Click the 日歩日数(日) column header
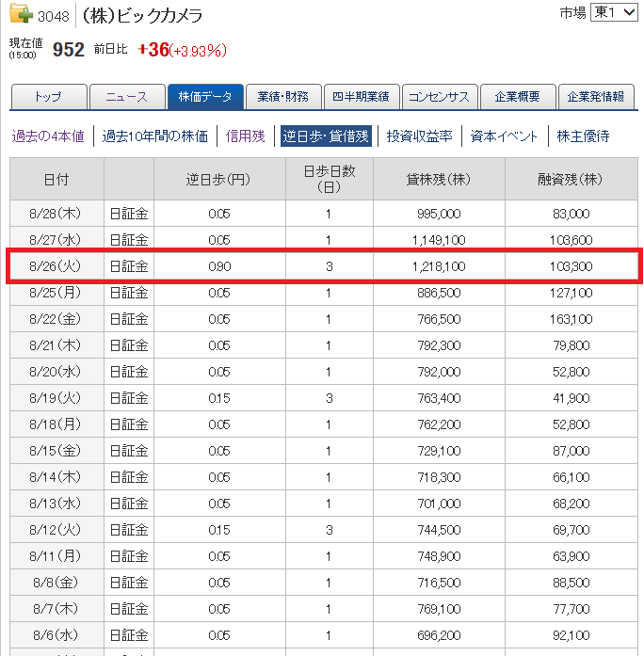This screenshot has width=644, height=656. point(330,179)
